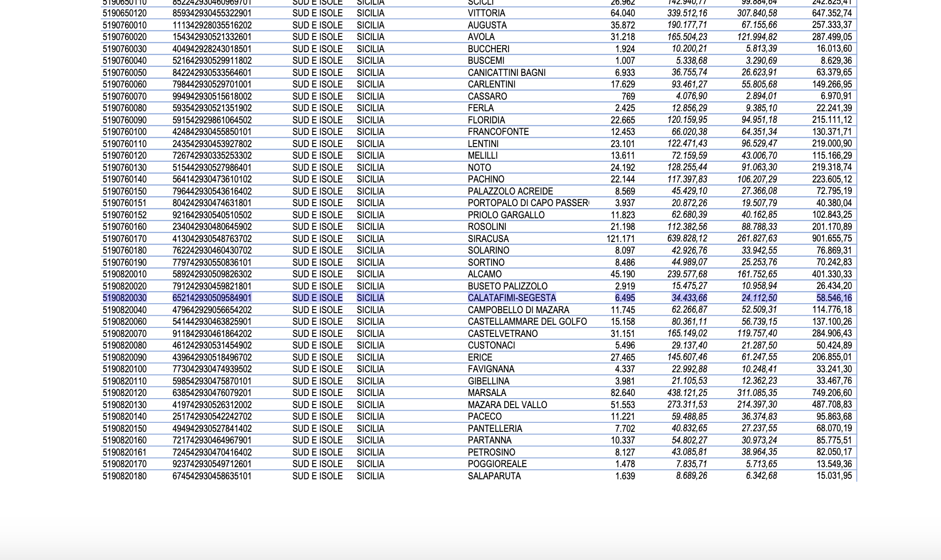941x560 pixels.
Task: Select the CASTELVETRANO name
Action: (x=503, y=334)
